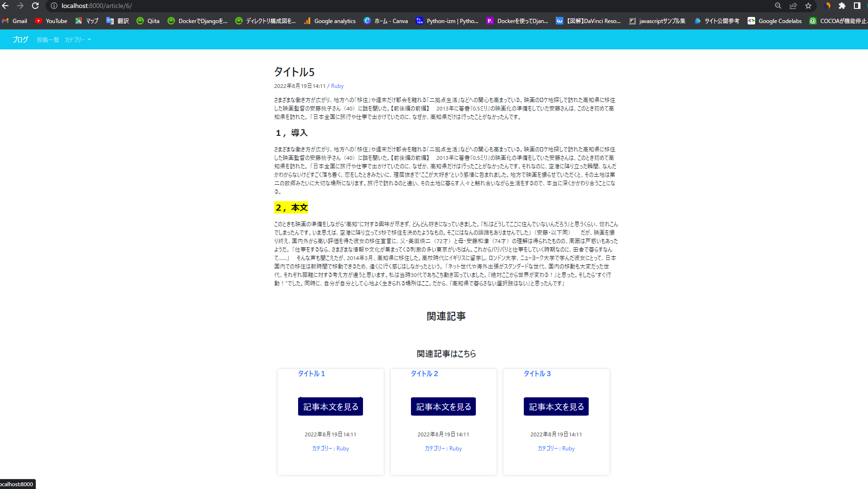Viewport: 868px width, 489px height.
Task: Open the COCOAが機能停止 bookmark
Action: (838, 21)
